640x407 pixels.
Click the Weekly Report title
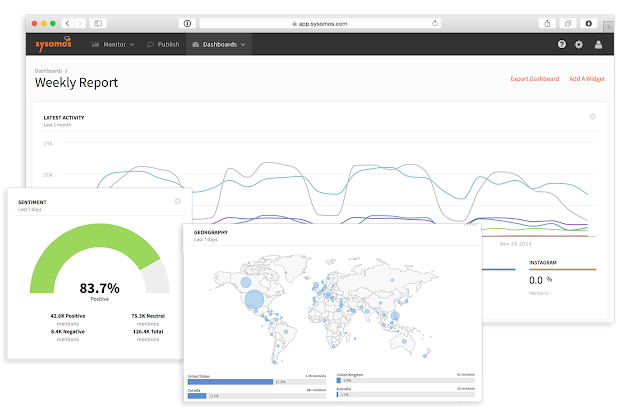click(x=76, y=82)
